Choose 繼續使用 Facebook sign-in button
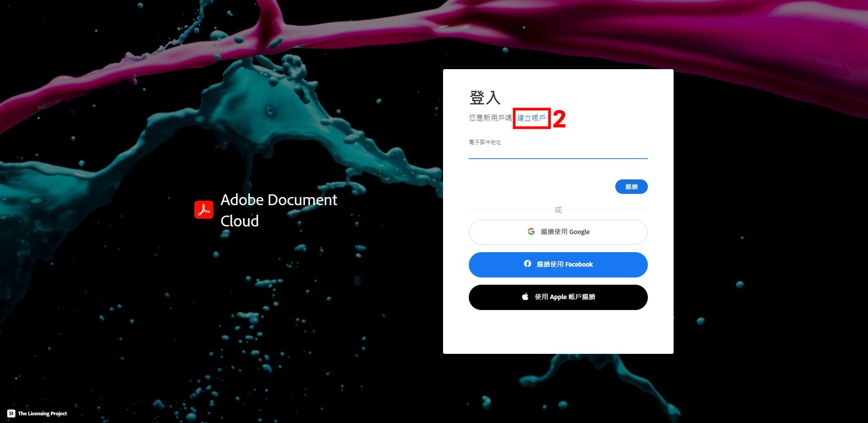The width and height of the screenshot is (868, 423). point(558,265)
